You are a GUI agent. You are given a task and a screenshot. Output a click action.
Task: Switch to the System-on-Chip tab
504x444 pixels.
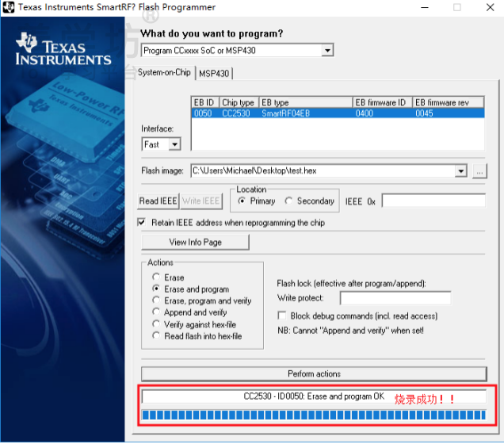click(x=164, y=72)
